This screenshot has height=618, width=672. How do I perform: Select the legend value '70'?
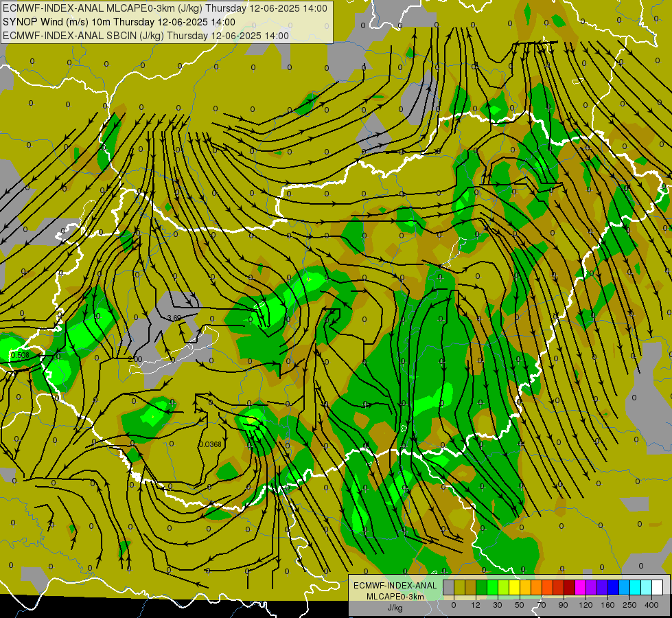[542, 605]
